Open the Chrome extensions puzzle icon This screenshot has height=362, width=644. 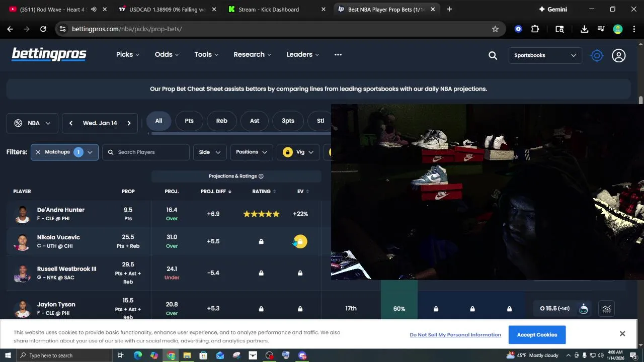pyautogui.click(x=535, y=29)
